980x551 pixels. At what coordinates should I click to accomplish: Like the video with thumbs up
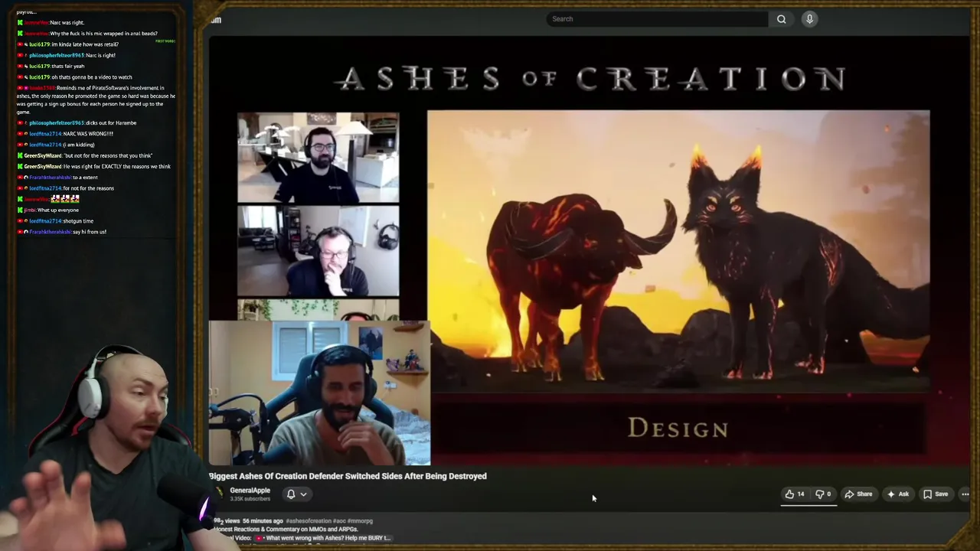[795, 494]
